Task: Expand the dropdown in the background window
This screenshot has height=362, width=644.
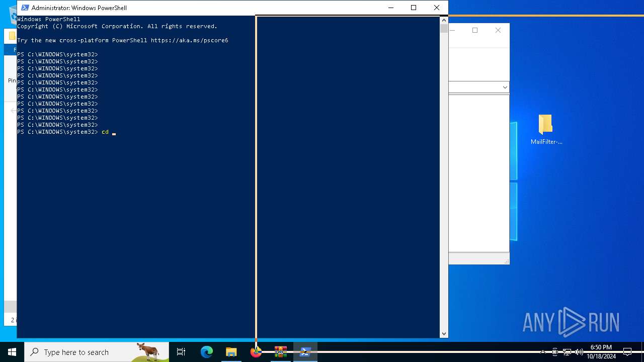Action: [505, 87]
